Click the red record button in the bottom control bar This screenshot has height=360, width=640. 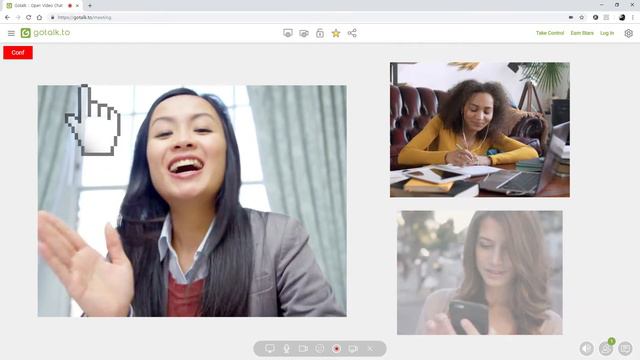[336, 349]
